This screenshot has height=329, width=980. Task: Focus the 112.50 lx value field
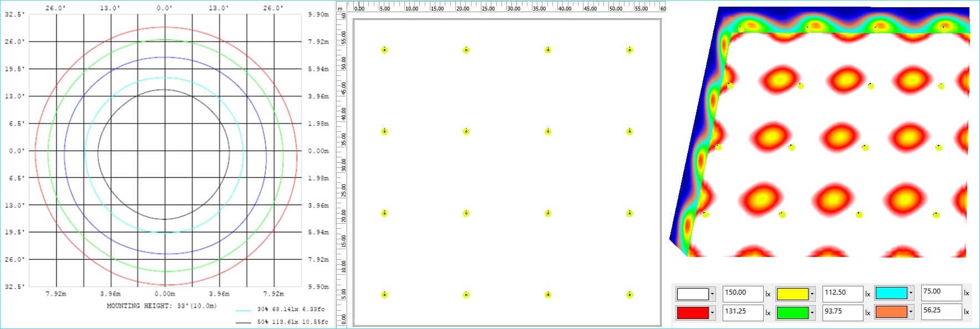tap(843, 293)
